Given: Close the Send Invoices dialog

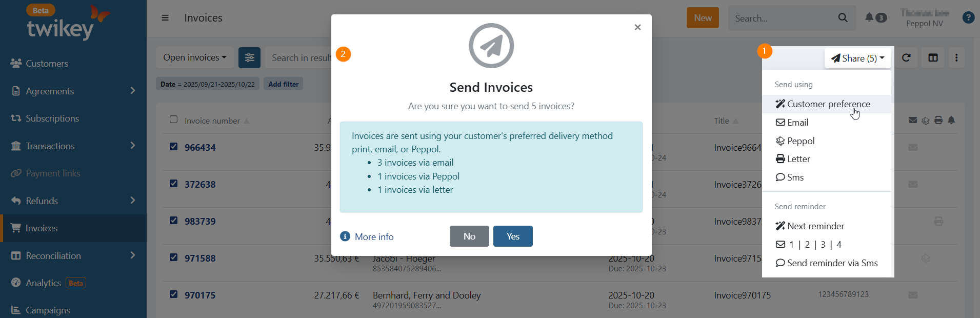Looking at the screenshot, I should pos(637,27).
